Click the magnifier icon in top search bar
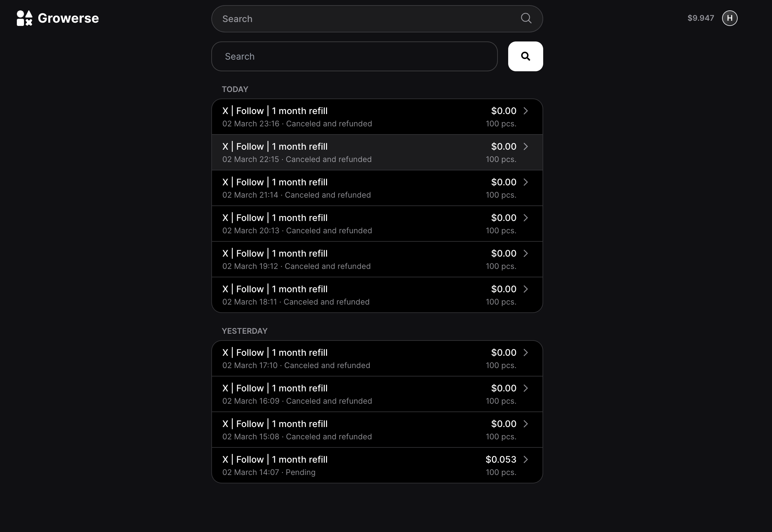Viewport: 772px width, 532px height. tap(526, 18)
